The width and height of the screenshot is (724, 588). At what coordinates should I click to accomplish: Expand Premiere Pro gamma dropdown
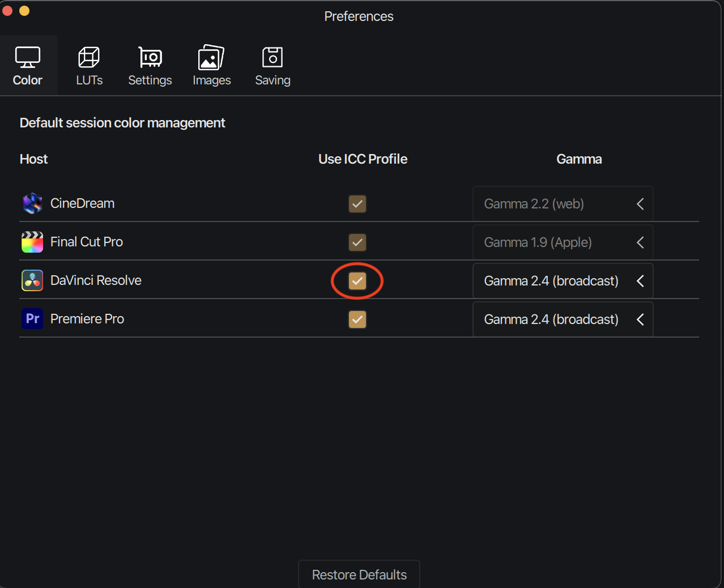point(563,319)
